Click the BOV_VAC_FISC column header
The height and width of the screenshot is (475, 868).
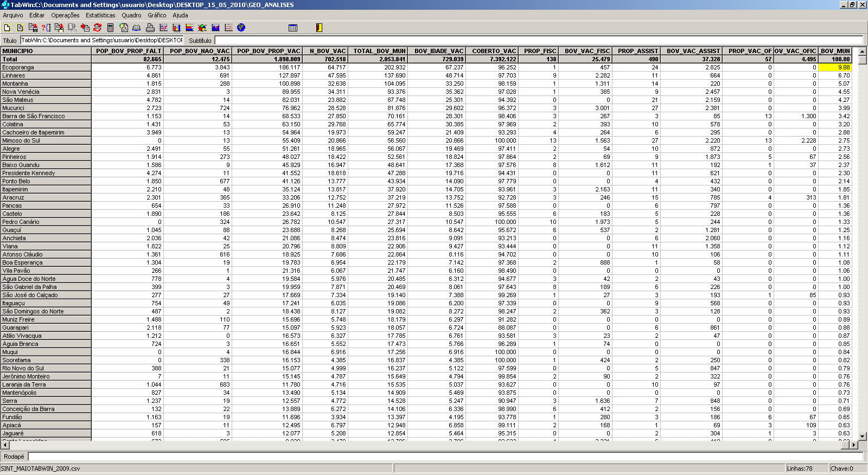point(585,51)
